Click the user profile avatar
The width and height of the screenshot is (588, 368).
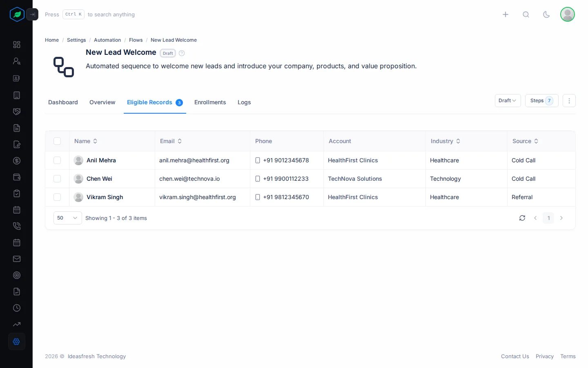[x=568, y=14]
